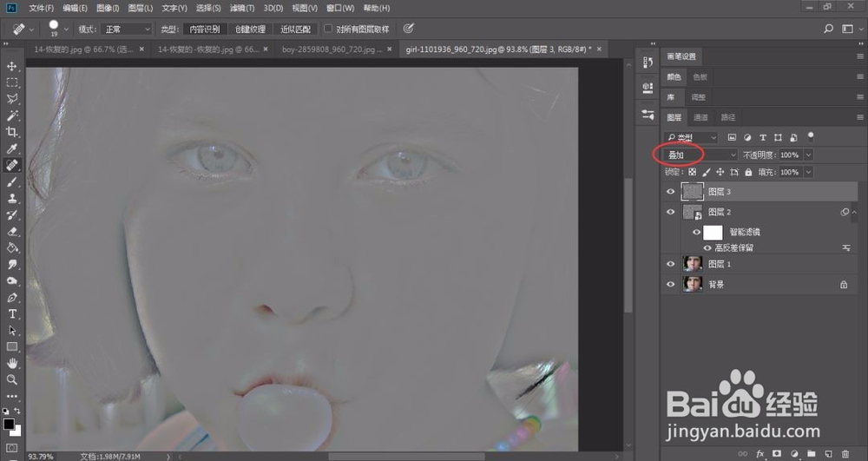This screenshot has height=461, width=868.
Task: Create a new layer group
Action: [x=811, y=454]
